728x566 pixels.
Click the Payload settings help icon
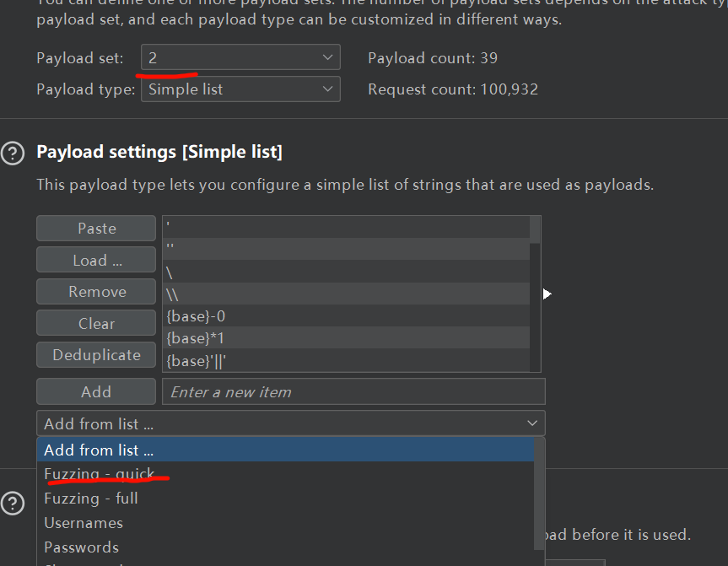pyautogui.click(x=13, y=153)
